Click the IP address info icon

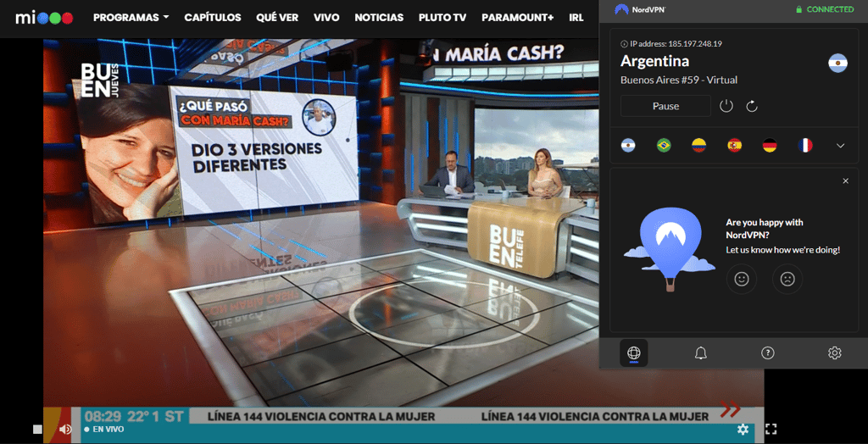coord(624,44)
